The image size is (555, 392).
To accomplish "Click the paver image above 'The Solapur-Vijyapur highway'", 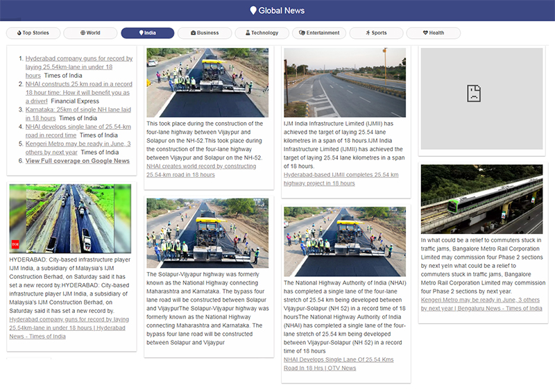I will 207,233.
